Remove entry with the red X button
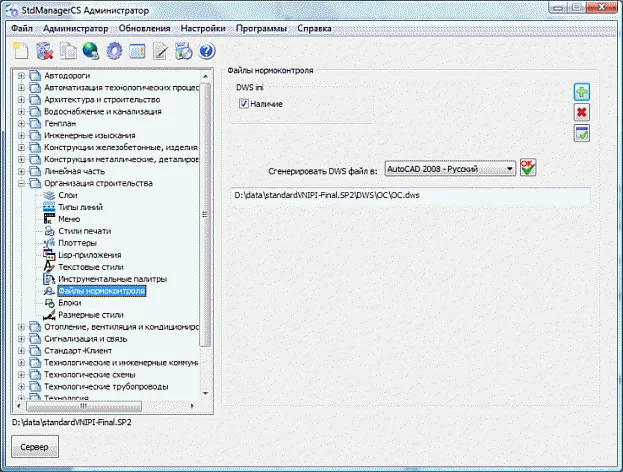 581,113
